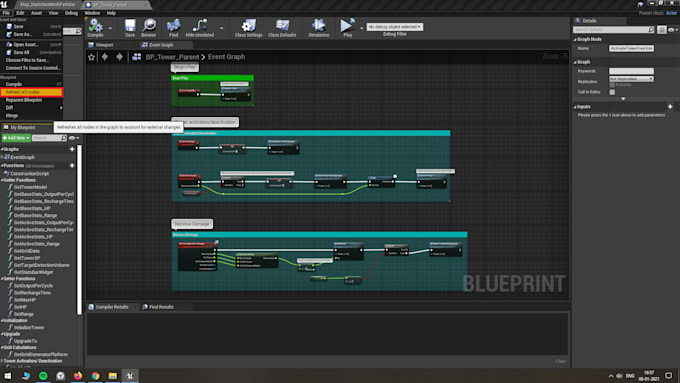Click the search icon in the My Blueprint search box
Image resolution: width=680 pixels, height=383 pixels.
(x=64, y=138)
